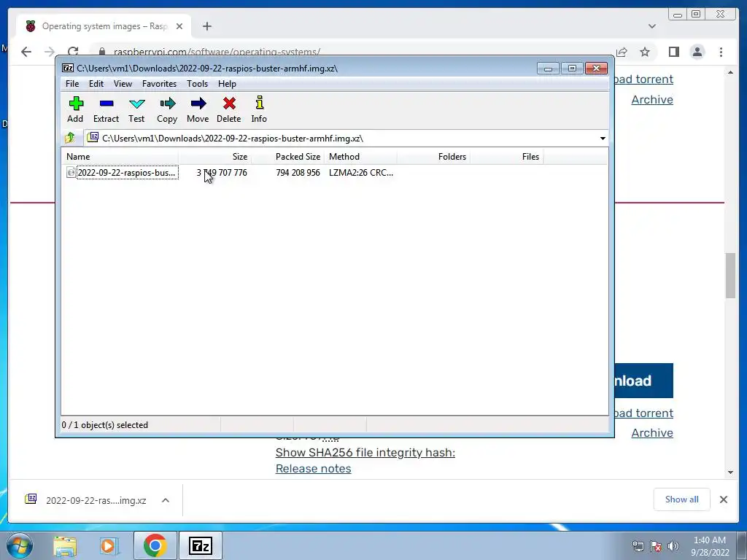The height and width of the screenshot is (560, 747).
Task: Open the 'Release notes' link
Action: coord(314,469)
